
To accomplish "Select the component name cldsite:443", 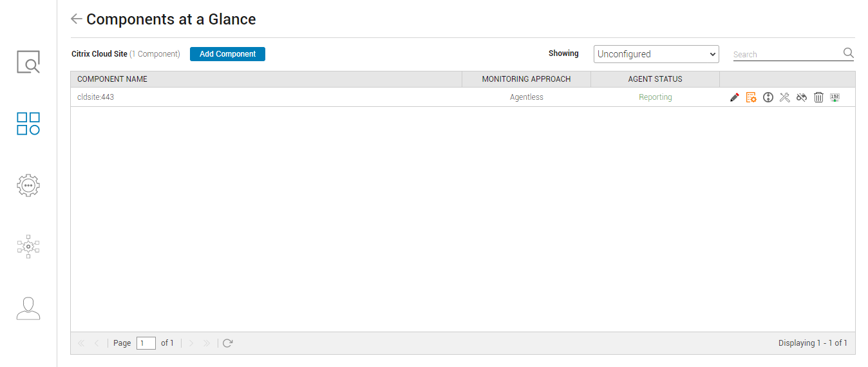I will 95,97.
